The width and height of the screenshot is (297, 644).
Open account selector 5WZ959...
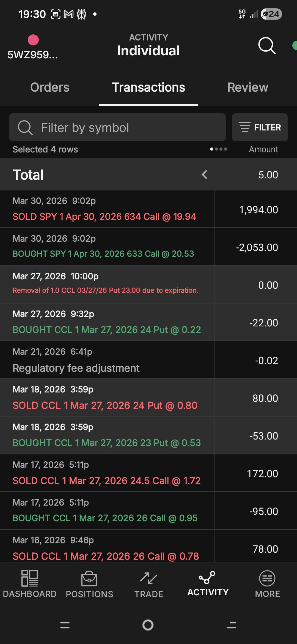coord(33,55)
